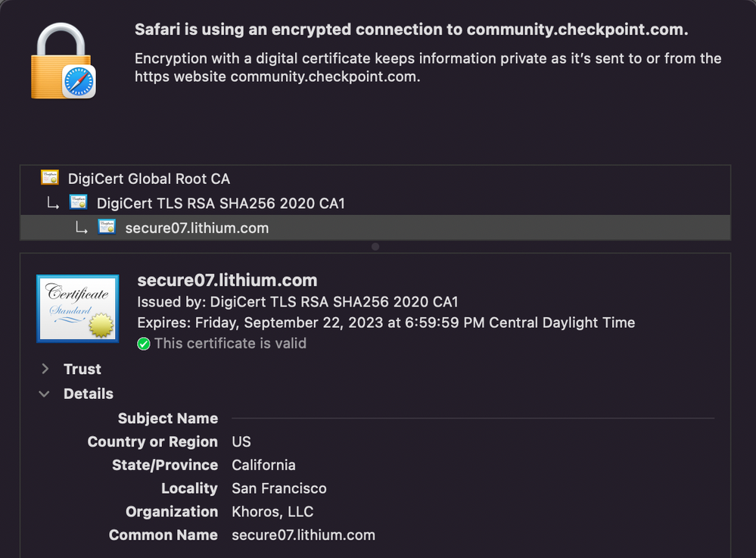Click the 'State/Province' field label
756x558 pixels.
[x=165, y=465]
